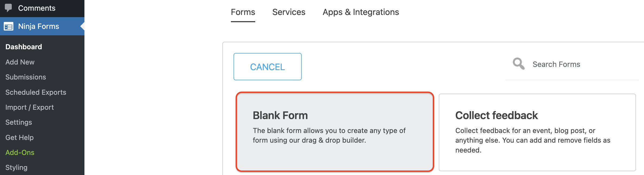Open Ninja Forms Settings
Screen dimensions: 644x175
(x=19, y=122)
